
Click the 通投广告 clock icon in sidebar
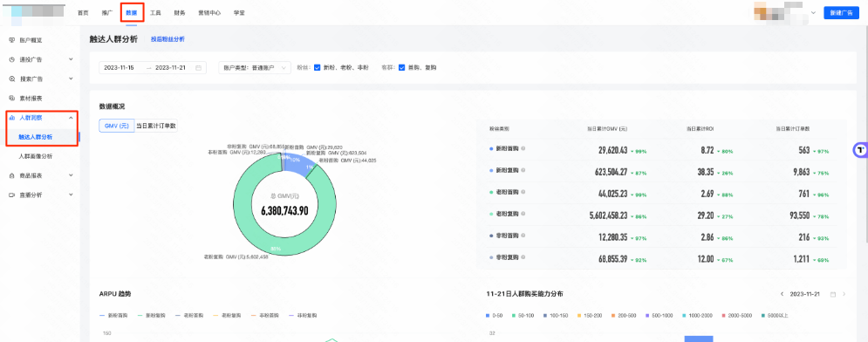(x=12, y=59)
